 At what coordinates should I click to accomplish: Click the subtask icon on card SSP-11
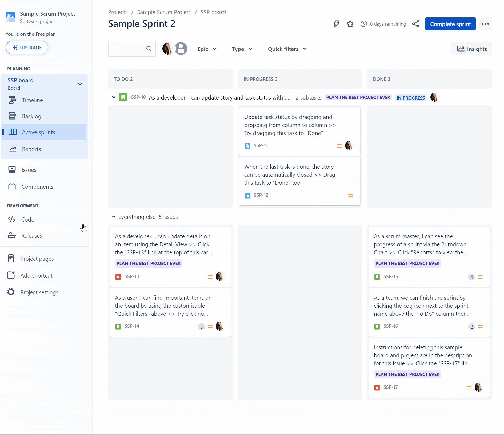click(247, 146)
